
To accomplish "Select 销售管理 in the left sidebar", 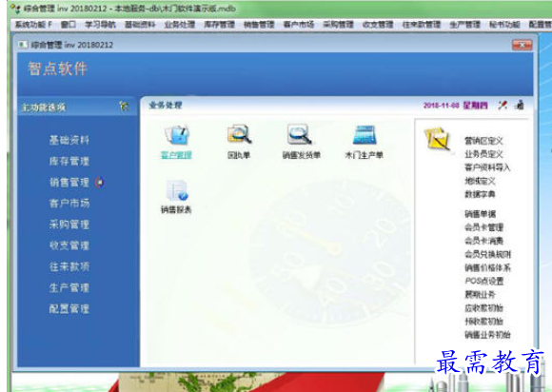I will pos(69,183).
